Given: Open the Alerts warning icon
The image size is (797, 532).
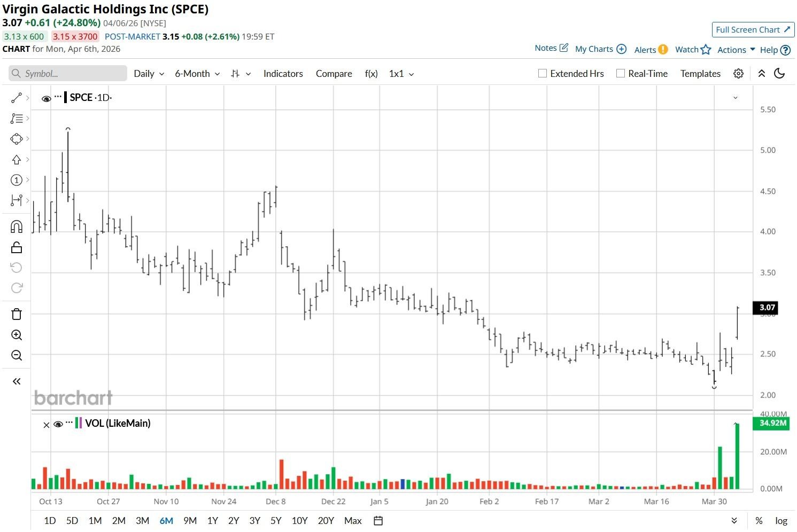Looking at the screenshot, I should click(x=663, y=50).
